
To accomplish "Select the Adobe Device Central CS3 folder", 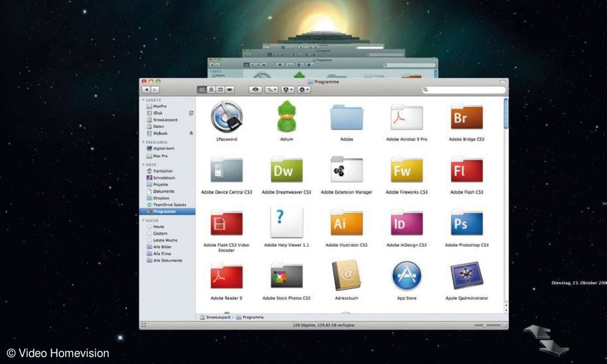I will [226, 170].
